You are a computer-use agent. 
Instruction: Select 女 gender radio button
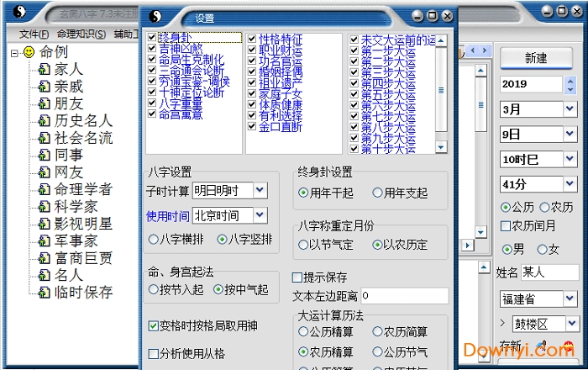[x=543, y=249]
